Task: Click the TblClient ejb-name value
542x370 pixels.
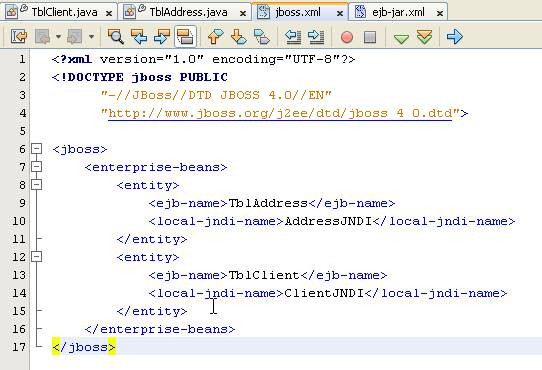Action: pos(264,275)
